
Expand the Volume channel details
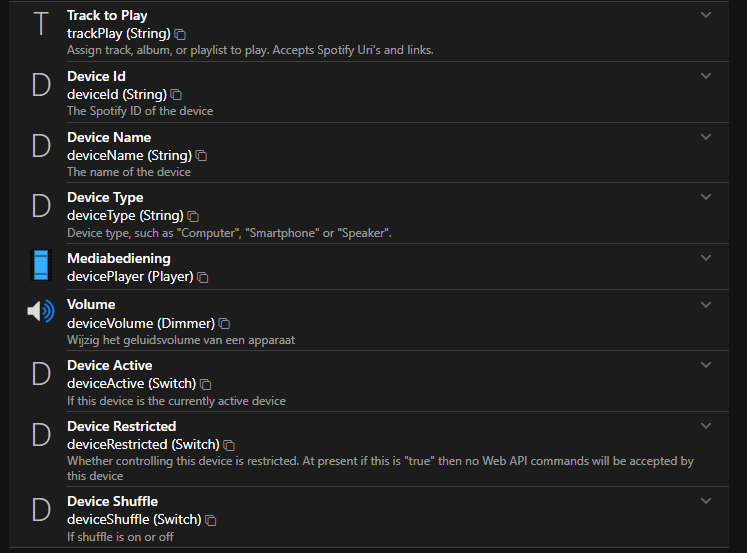click(706, 304)
